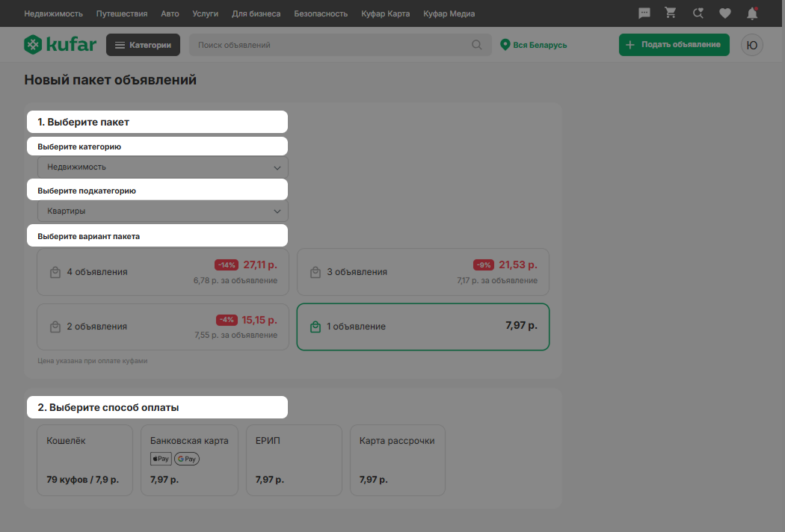Open saved searches icon
Viewport: 785px width, 532px height.
(x=698, y=13)
